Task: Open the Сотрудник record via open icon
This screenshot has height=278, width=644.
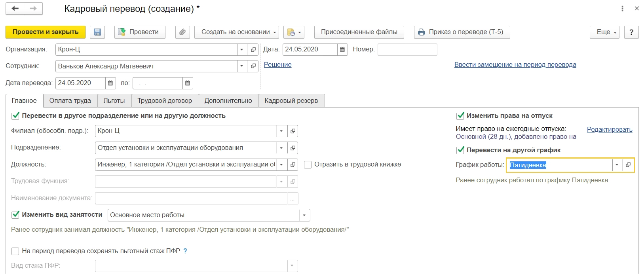Action: coord(253,66)
